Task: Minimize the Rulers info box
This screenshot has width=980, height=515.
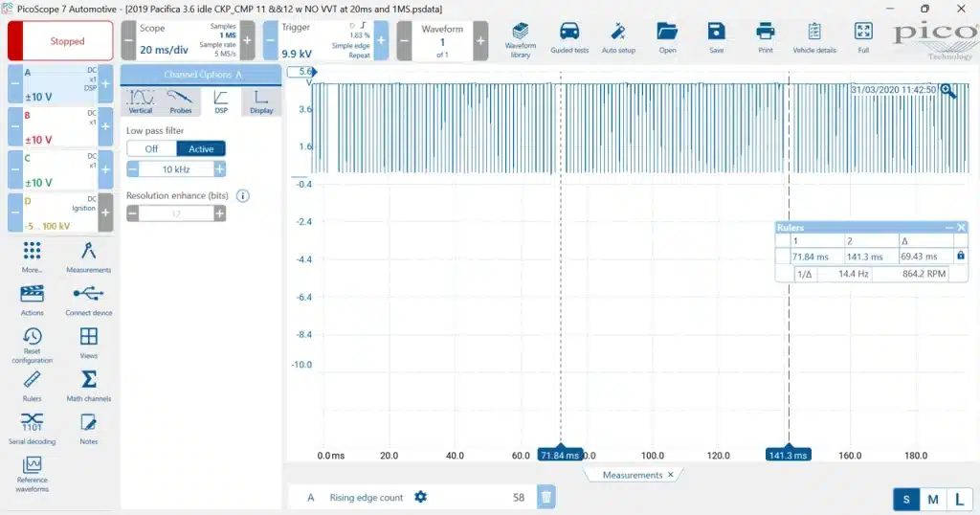Action: pyautogui.click(x=948, y=228)
